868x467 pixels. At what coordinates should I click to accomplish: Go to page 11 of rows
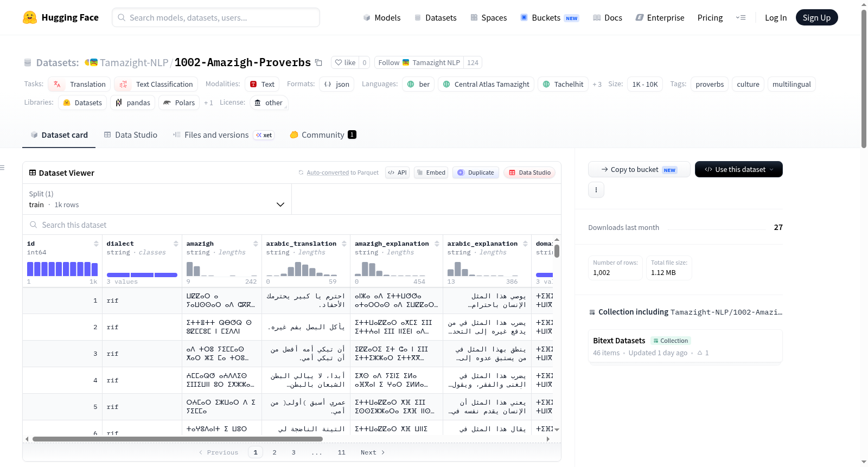pyautogui.click(x=341, y=452)
